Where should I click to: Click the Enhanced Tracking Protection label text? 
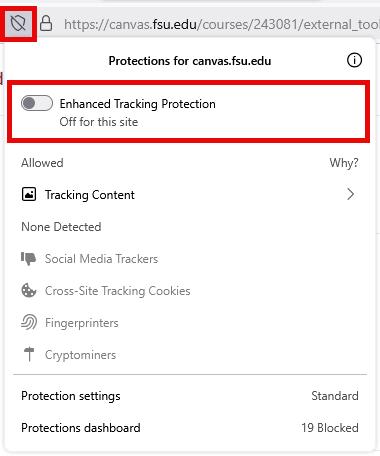coord(138,104)
